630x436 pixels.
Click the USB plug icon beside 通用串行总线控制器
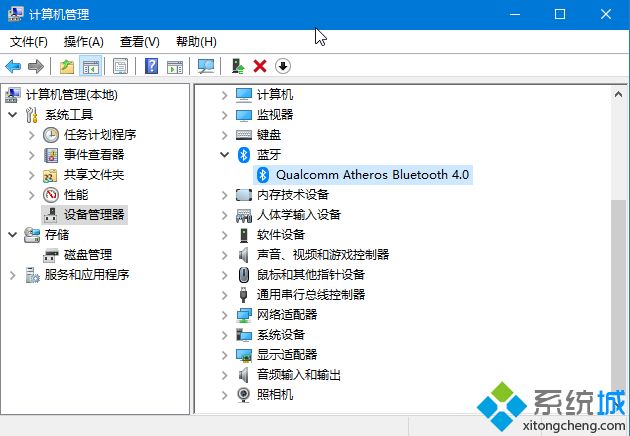(x=243, y=295)
